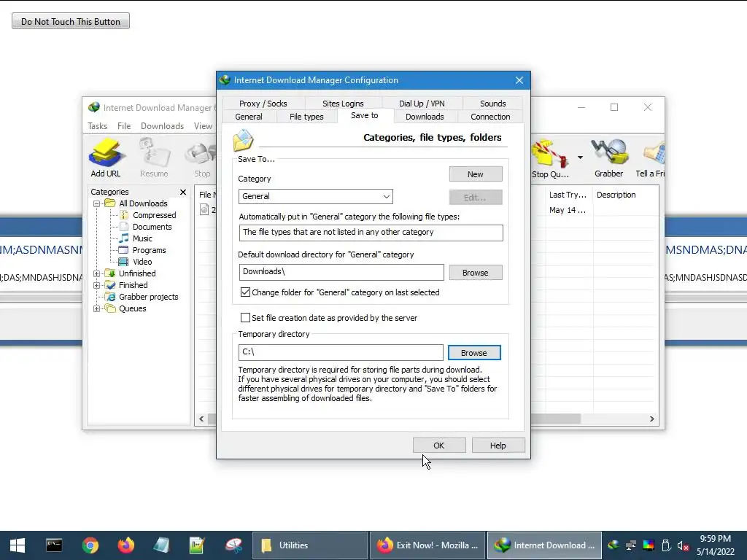Click the Grabber projects icon
The height and width of the screenshot is (560, 747).
[x=110, y=297]
